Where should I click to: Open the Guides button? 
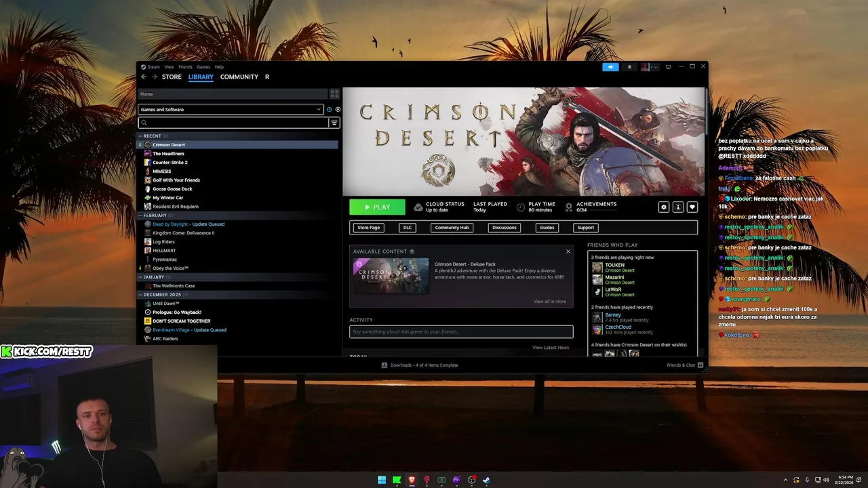click(547, 228)
